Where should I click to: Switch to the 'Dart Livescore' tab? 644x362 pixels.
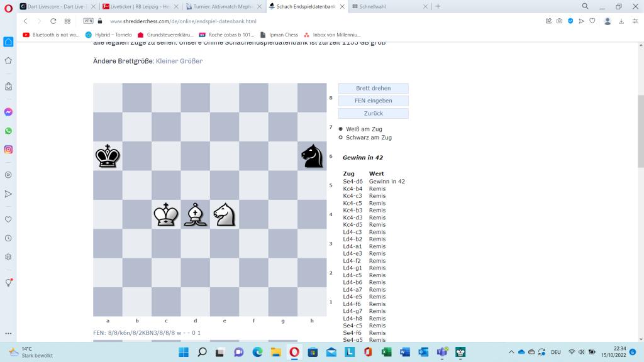coord(57,6)
